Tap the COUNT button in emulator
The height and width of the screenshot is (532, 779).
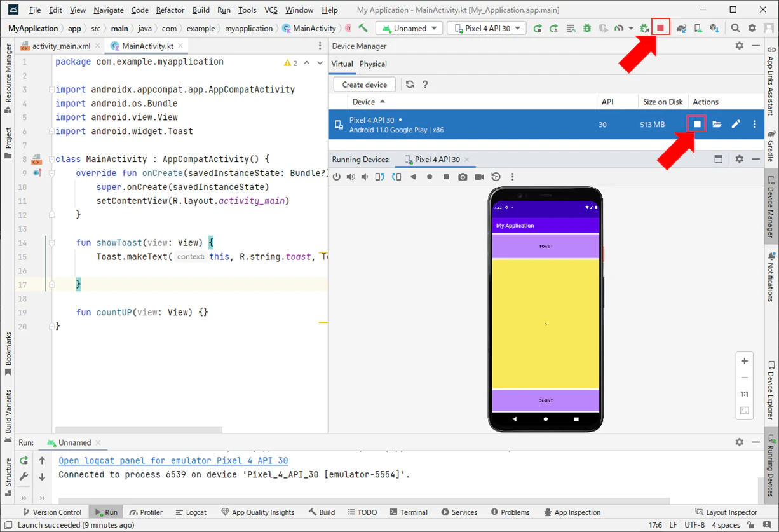click(x=546, y=400)
